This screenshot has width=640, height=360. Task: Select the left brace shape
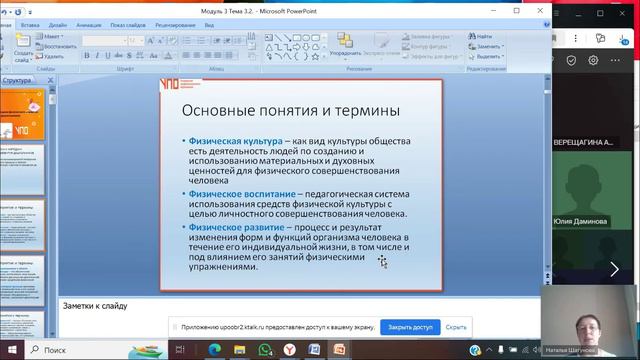[x=297, y=57]
